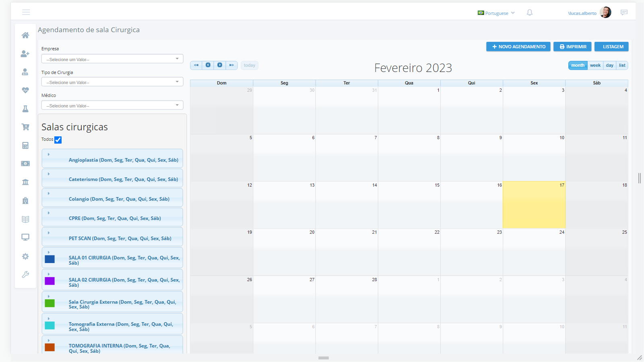Uncheck the Todos checkbox
The height and width of the screenshot is (362, 644).
click(58, 140)
